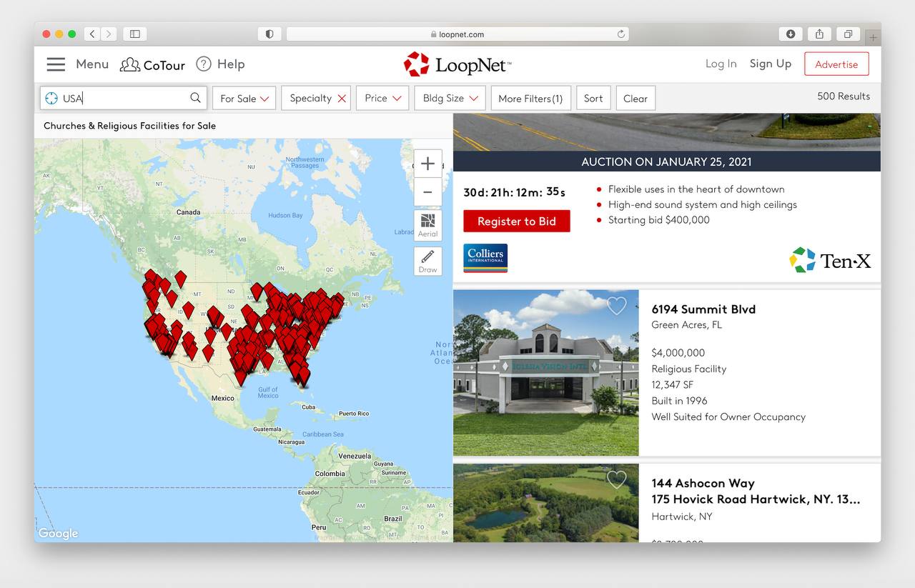Click Log In link
The image size is (915, 588).
[721, 64]
